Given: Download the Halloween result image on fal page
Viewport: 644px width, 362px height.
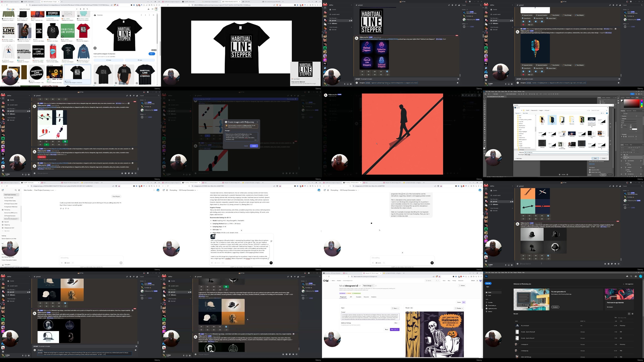Looking at the screenshot, I should point(458,314).
